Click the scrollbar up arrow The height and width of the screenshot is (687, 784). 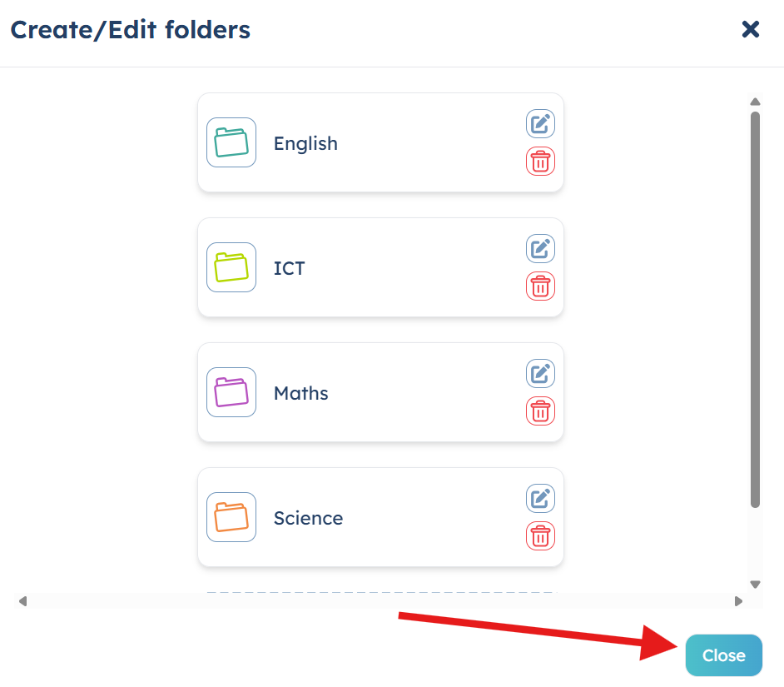pos(755,102)
